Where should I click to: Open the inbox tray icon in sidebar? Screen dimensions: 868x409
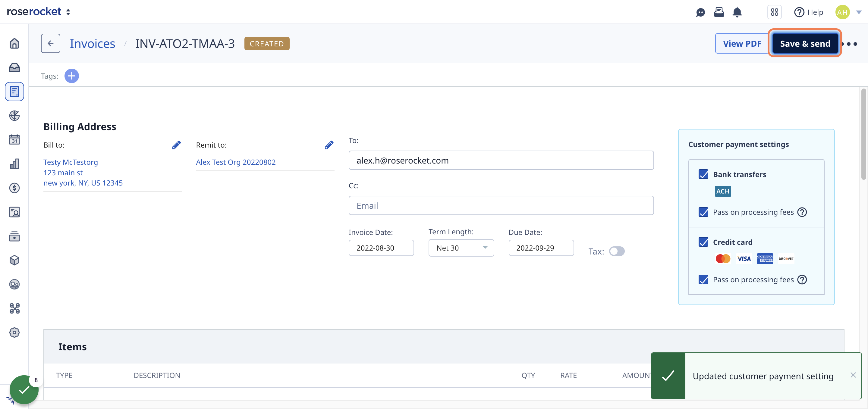point(14,67)
